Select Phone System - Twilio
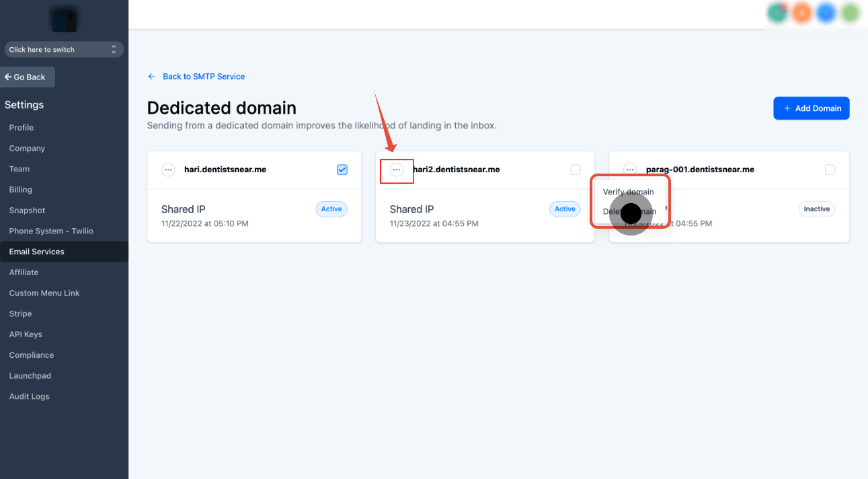This screenshot has height=479, width=868. click(51, 231)
